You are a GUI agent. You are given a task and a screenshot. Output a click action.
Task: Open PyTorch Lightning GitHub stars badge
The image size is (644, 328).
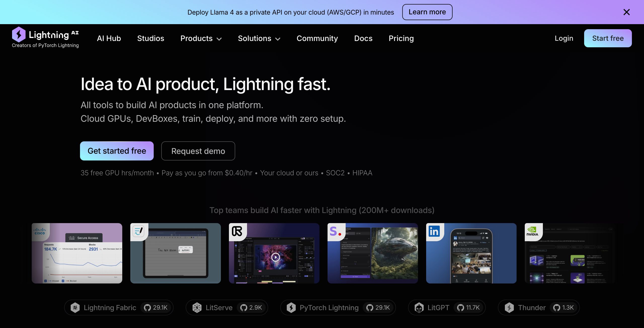point(378,308)
